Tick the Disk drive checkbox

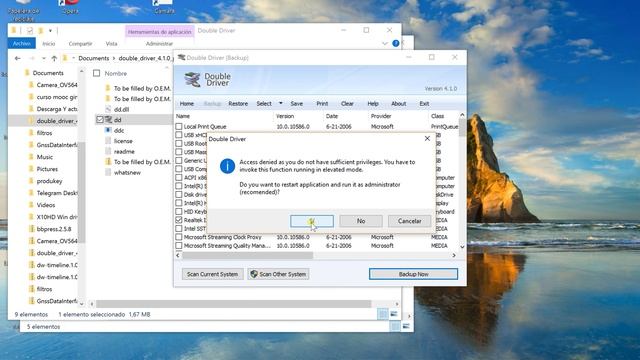pyautogui.click(x=179, y=195)
